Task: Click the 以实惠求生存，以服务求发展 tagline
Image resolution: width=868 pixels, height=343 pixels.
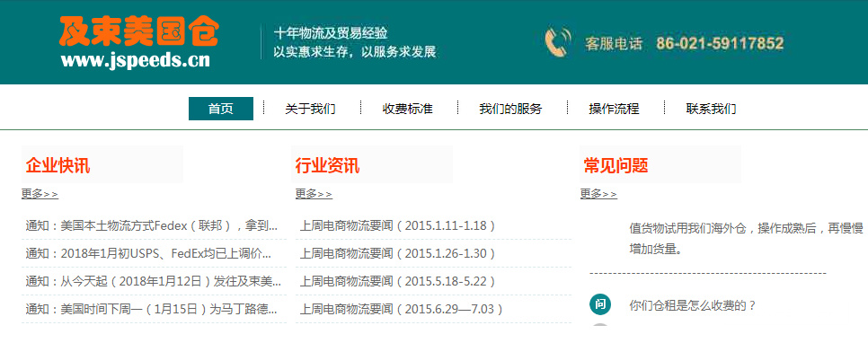Action: (x=355, y=52)
